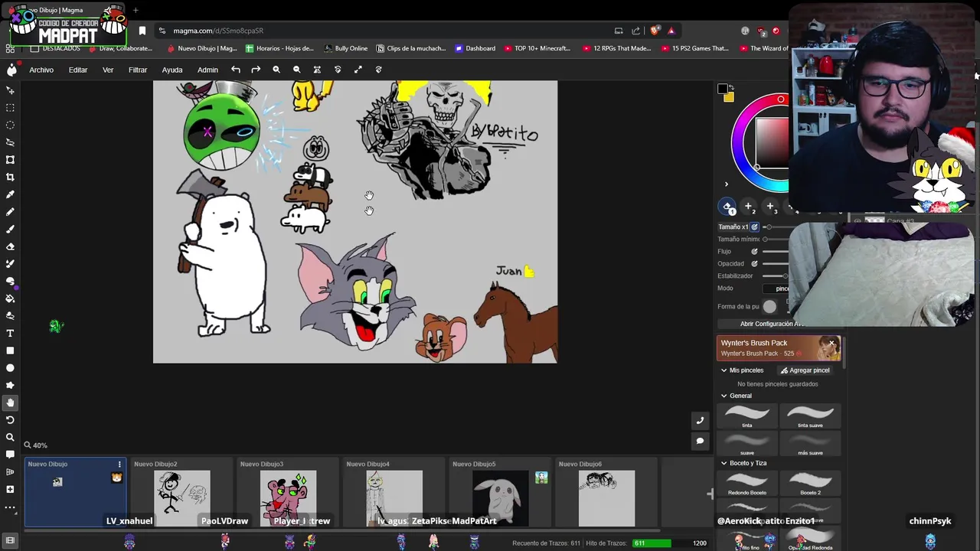The width and height of the screenshot is (980, 551).
Task: Click the zoom out magnifier icon
Action: [297, 70]
